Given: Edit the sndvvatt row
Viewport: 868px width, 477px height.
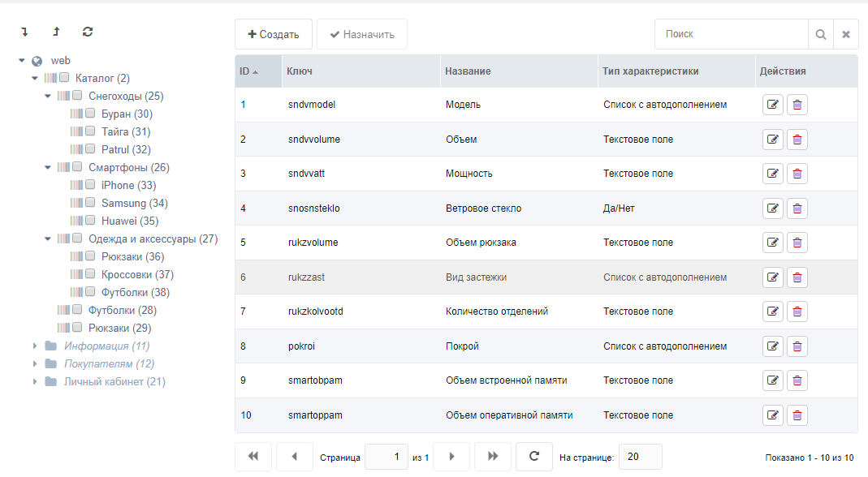Looking at the screenshot, I should coord(773,174).
